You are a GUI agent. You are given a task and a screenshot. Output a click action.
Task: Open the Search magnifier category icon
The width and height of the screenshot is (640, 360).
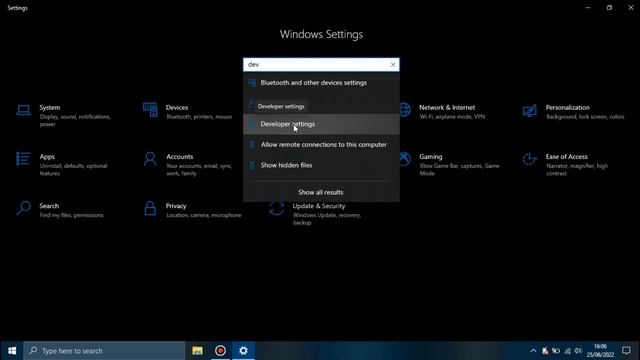(24, 208)
